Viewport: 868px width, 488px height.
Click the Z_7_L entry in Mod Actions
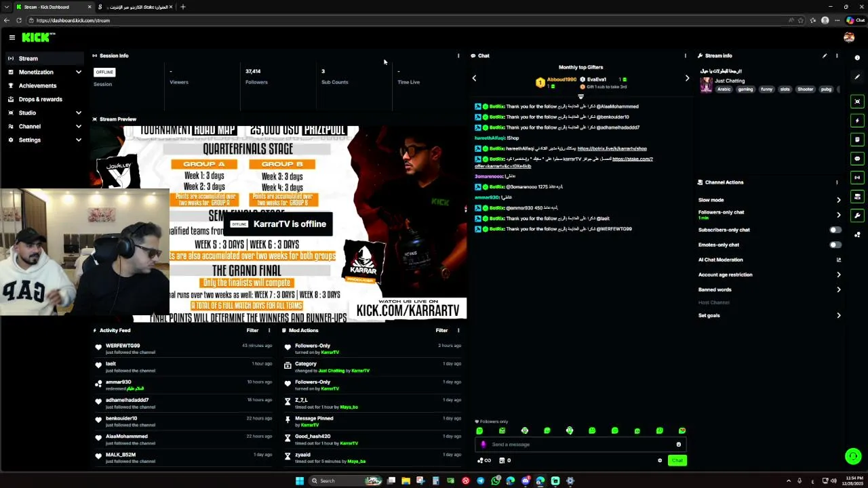pyautogui.click(x=372, y=403)
